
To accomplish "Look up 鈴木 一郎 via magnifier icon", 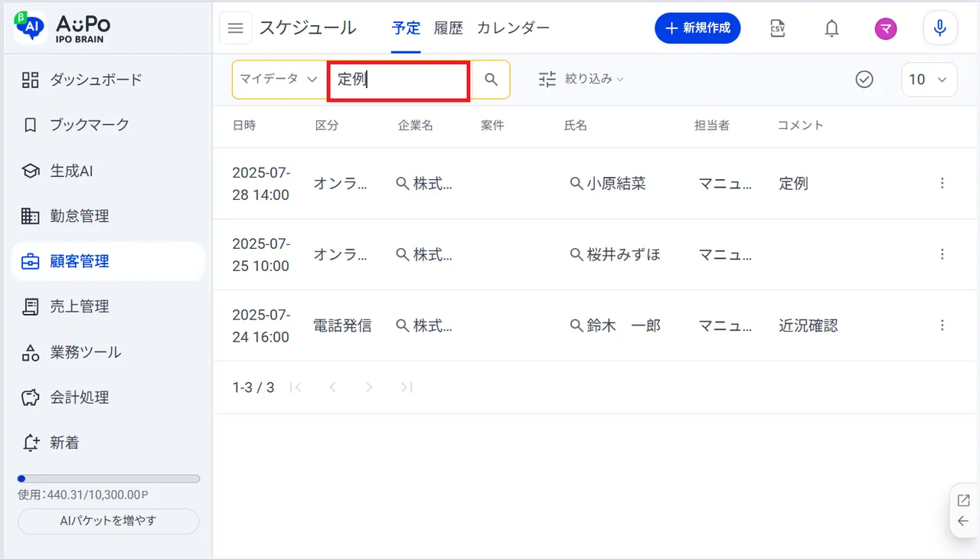I will (x=577, y=326).
